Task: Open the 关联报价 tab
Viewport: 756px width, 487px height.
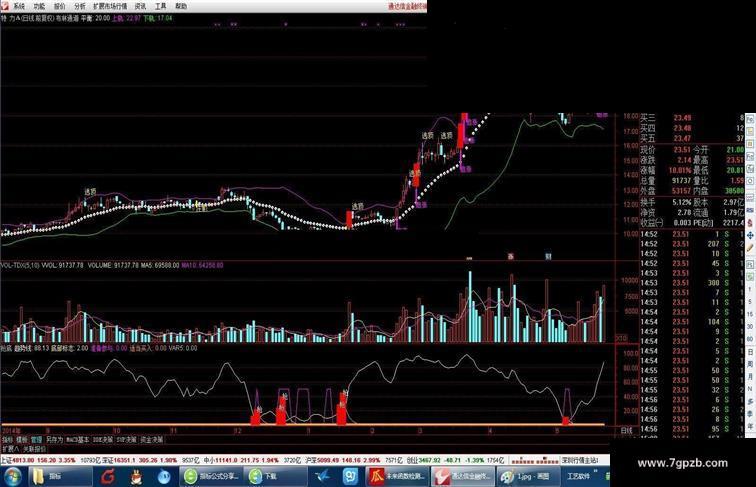Action: click(x=34, y=449)
